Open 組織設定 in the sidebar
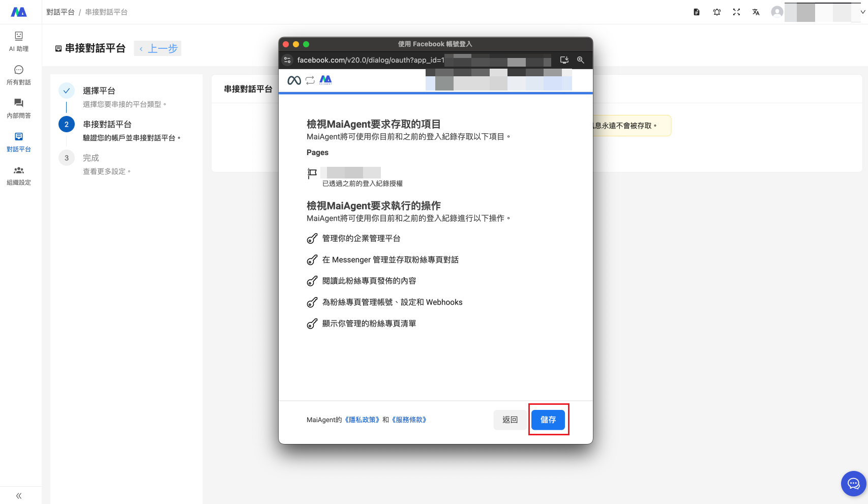Viewport: 868px width, 504px height. coord(19,175)
